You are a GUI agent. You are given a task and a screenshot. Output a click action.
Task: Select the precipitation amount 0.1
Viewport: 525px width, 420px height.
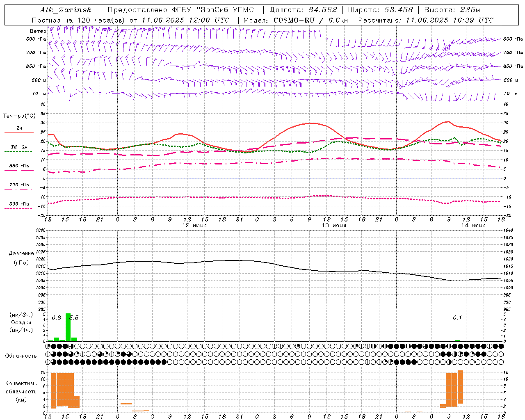point(457,318)
